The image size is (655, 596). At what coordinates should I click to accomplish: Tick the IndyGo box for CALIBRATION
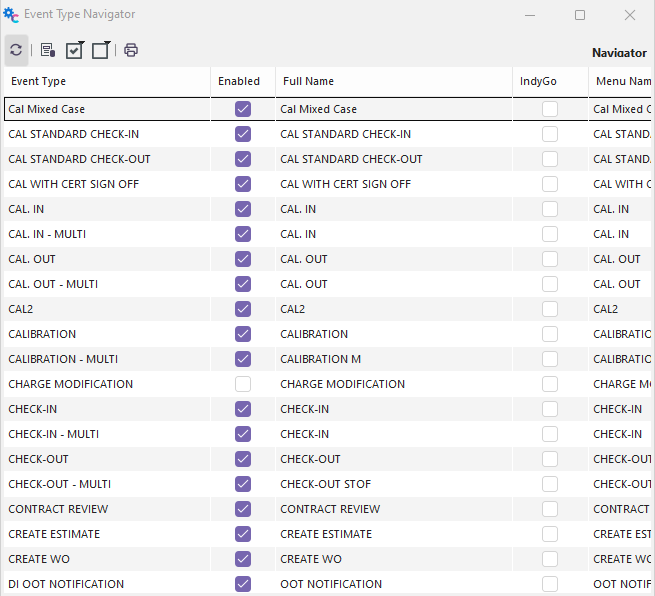[x=550, y=334]
